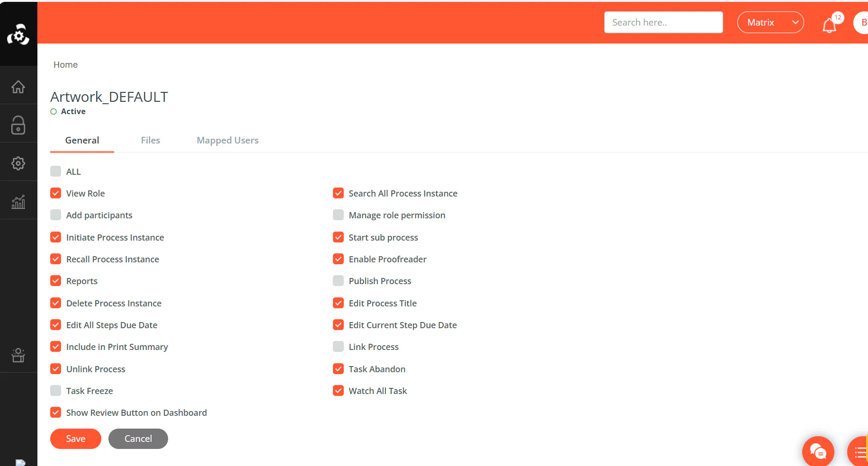Switch to the Files tab
This screenshot has width=868, height=466.
tap(151, 140)
